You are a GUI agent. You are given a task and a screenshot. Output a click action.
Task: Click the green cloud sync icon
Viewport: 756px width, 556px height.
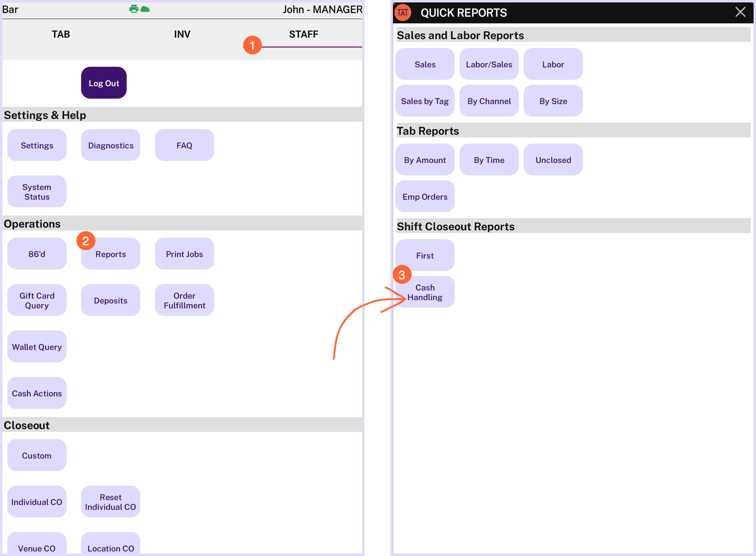145,9
